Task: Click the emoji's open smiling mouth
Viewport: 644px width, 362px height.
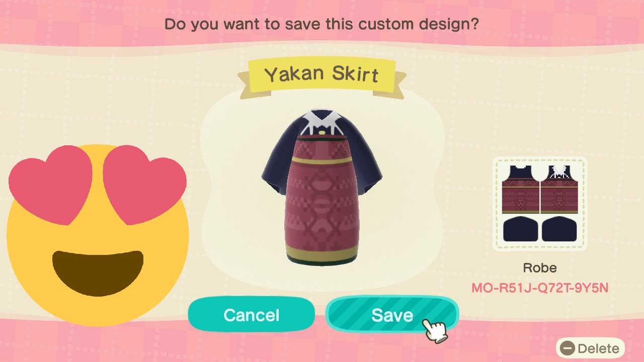Action: coord(98,271)
